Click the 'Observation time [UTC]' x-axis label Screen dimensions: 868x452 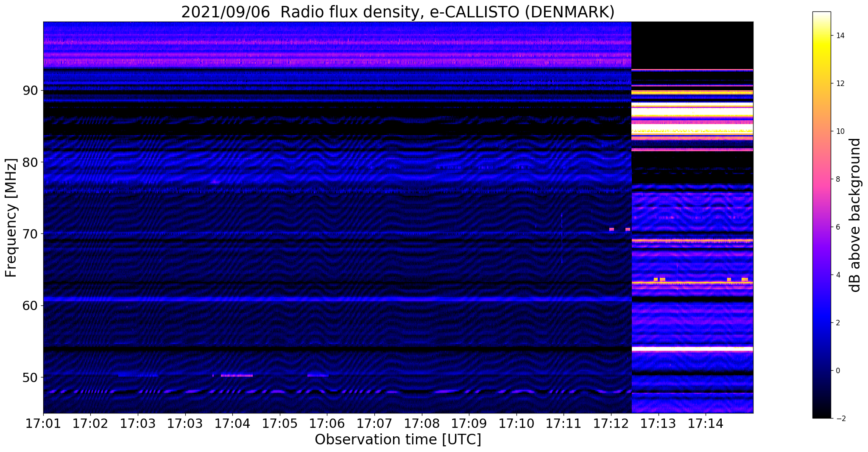tap(398, 440)
